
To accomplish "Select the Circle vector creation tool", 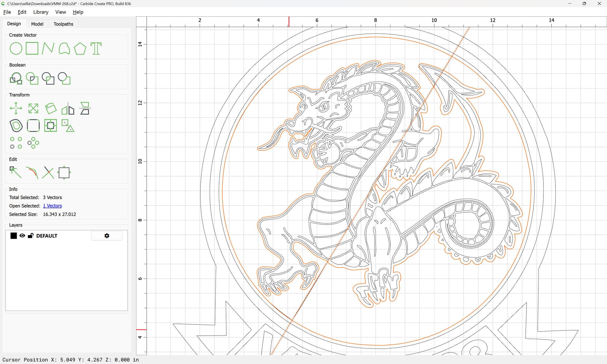I will [x=16, y=49].
